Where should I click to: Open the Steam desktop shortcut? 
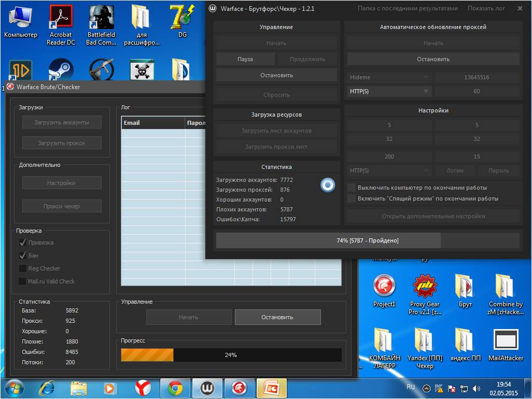pyautogui.click(x=61, y=69)
